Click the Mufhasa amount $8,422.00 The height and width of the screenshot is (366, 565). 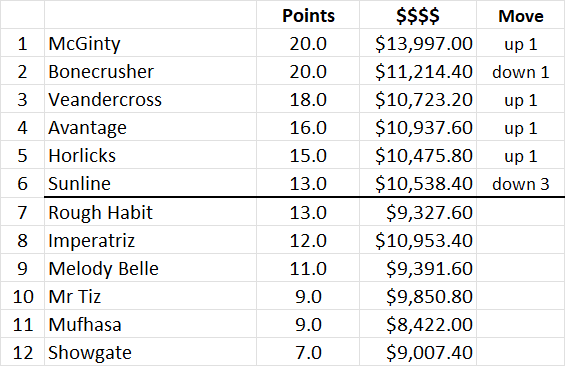(418, 324)
